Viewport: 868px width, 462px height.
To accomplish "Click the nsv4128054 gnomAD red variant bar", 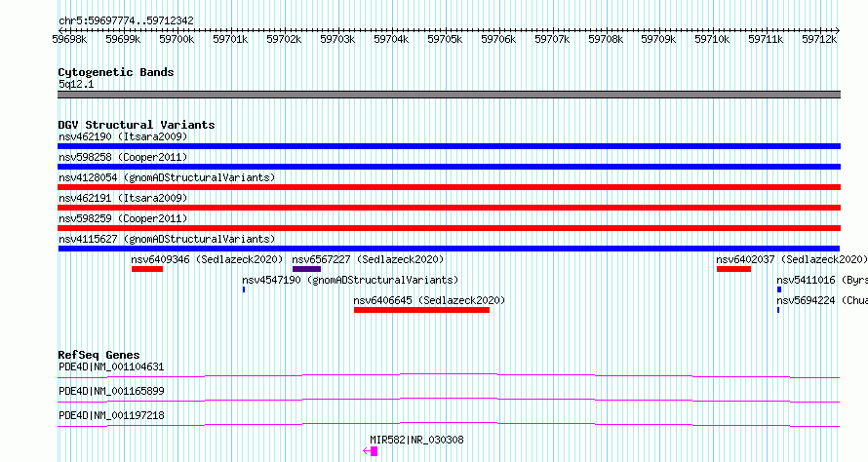I will [x=449, y=187].
